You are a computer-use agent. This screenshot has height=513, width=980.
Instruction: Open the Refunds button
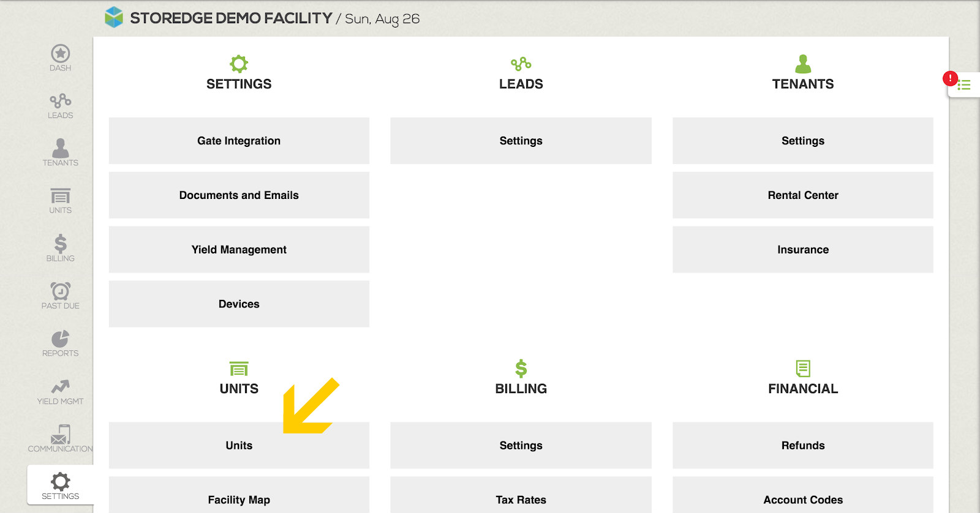click(803, 446)
